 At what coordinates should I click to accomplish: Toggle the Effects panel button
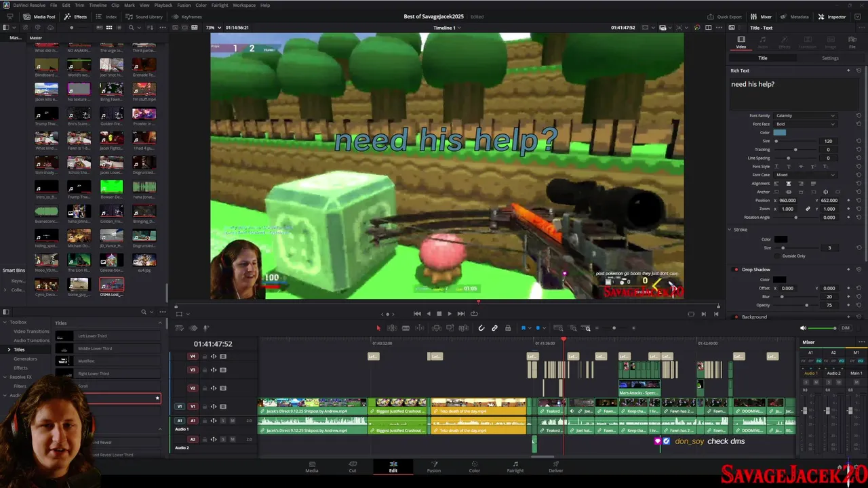(76, 16)
